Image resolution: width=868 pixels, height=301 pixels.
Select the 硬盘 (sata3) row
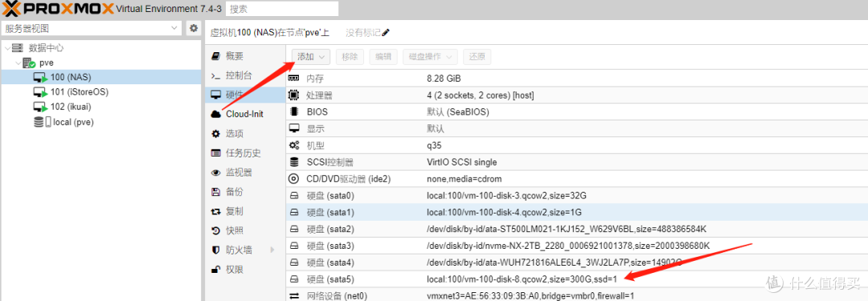pos(576,246)
